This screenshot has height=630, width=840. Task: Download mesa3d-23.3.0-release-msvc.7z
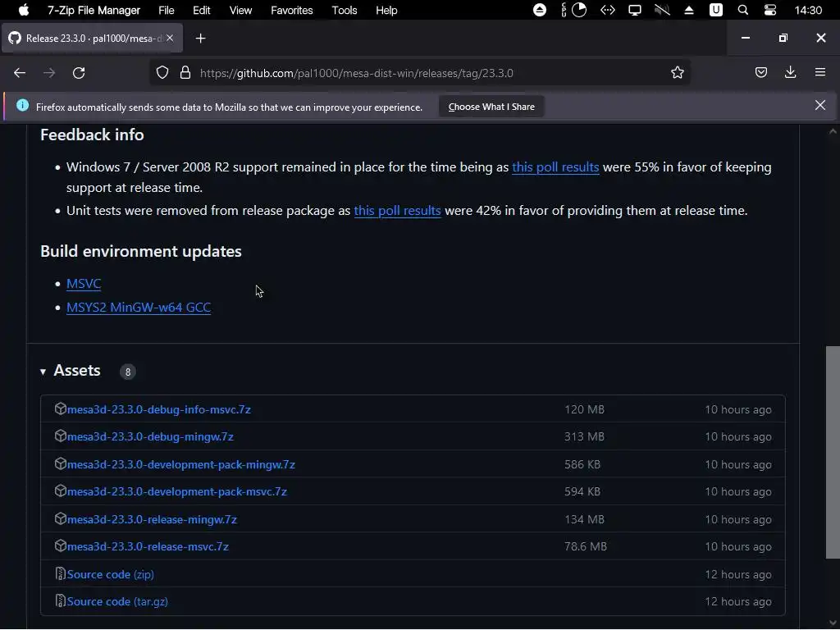click(x=148, y=546)
